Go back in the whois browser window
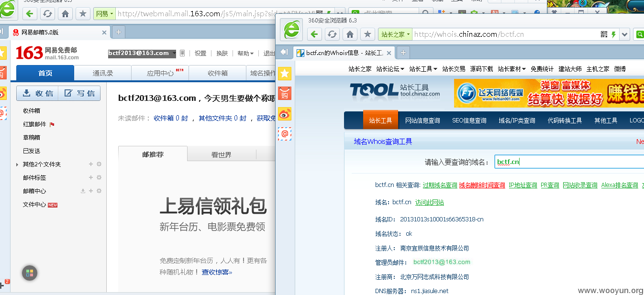This screenshot has width=644, height=295. click(x=314, y=34)
